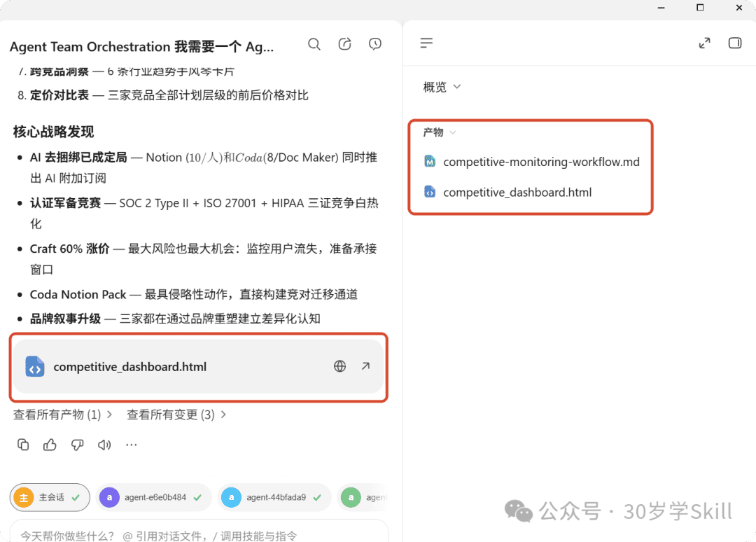
Task: Click the text AI 去捆绑已成定局
Action: tap(78, 158)
